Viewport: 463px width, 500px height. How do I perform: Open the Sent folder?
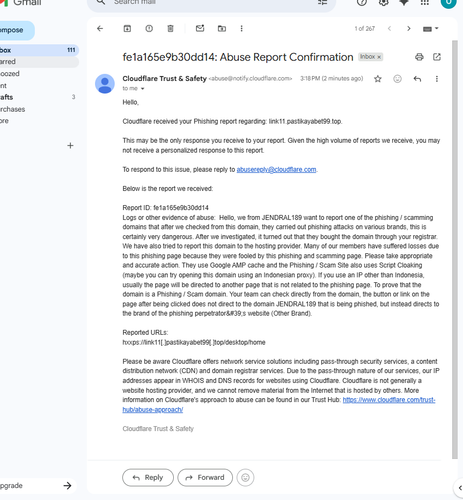[39, 86]
